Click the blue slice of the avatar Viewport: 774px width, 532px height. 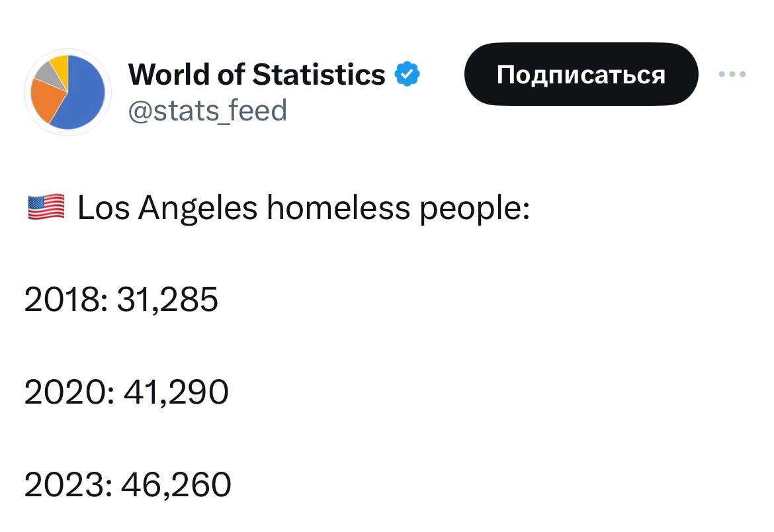81,94
